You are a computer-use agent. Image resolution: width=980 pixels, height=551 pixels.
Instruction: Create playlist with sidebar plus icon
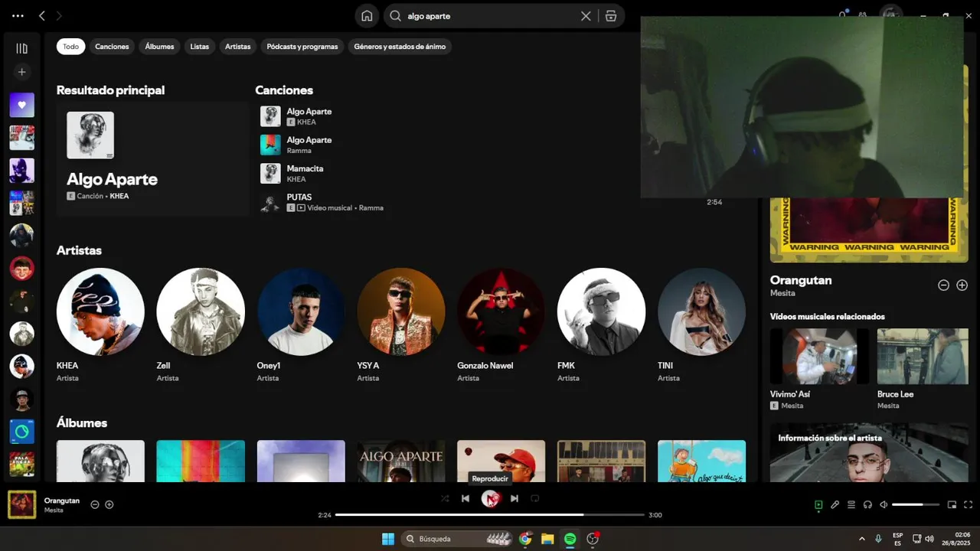point(21,72)
